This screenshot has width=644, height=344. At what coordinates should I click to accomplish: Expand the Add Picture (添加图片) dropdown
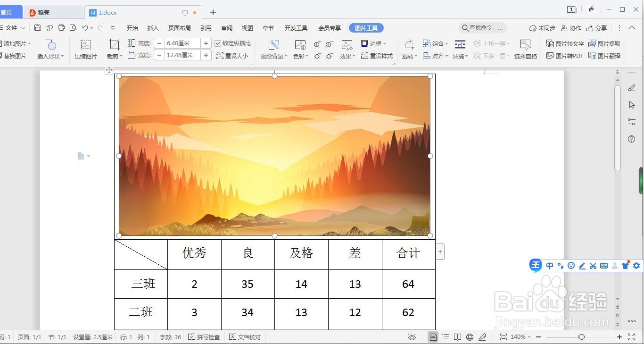(30, 43)
